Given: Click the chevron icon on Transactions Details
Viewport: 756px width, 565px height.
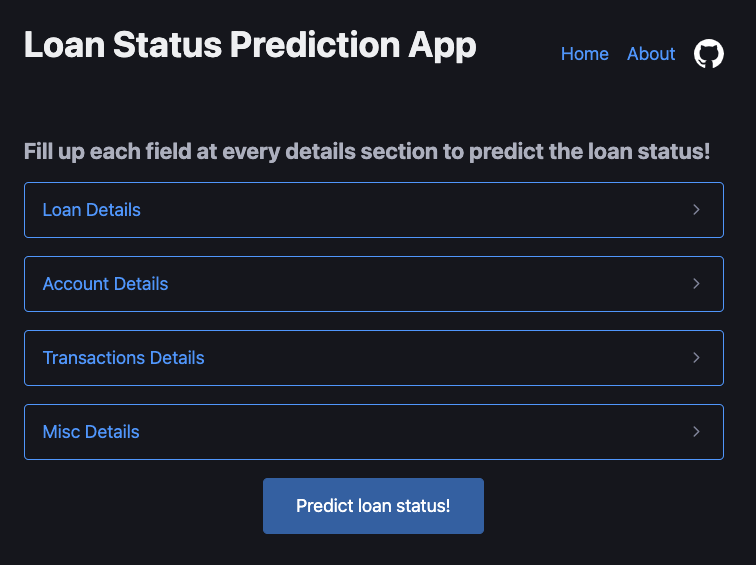Looking at the screenshot, I should tap(696, 358).
